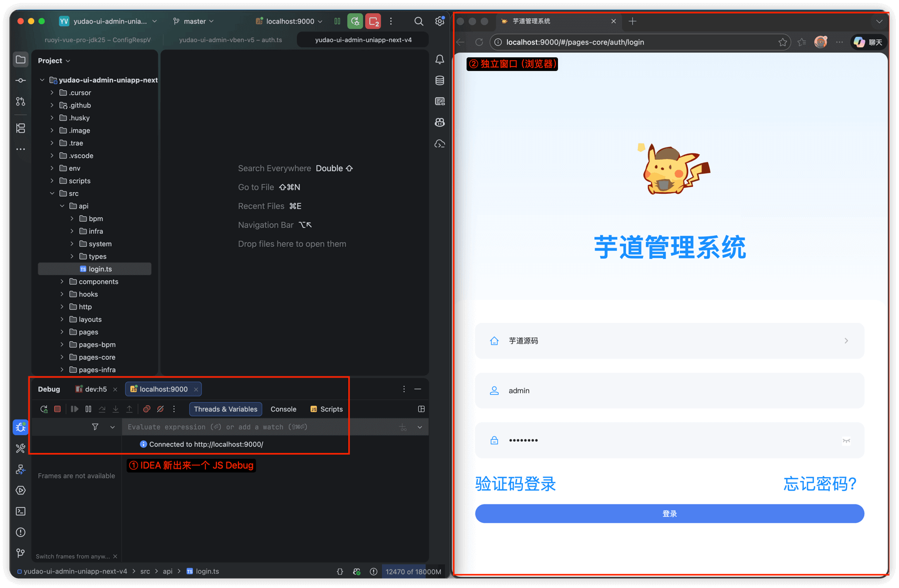Open the Terminal tool window icon

click(20, 511)
